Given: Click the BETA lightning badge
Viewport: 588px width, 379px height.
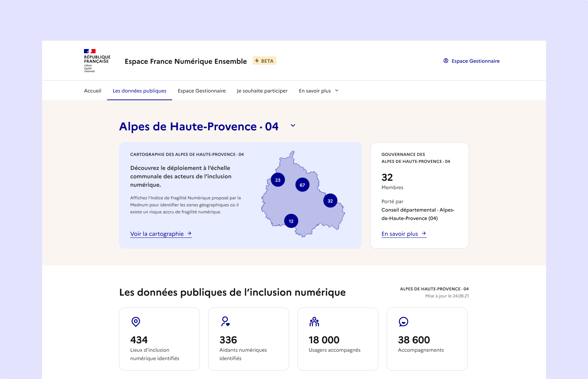Looking at the screenshot, I should [265, 61].
